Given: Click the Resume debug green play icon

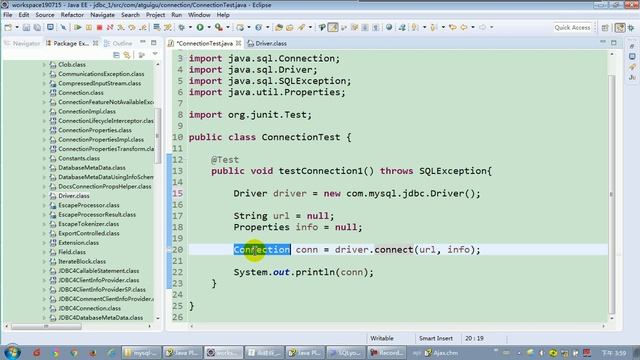Looking at the screenshot, I should pos(78,27).
